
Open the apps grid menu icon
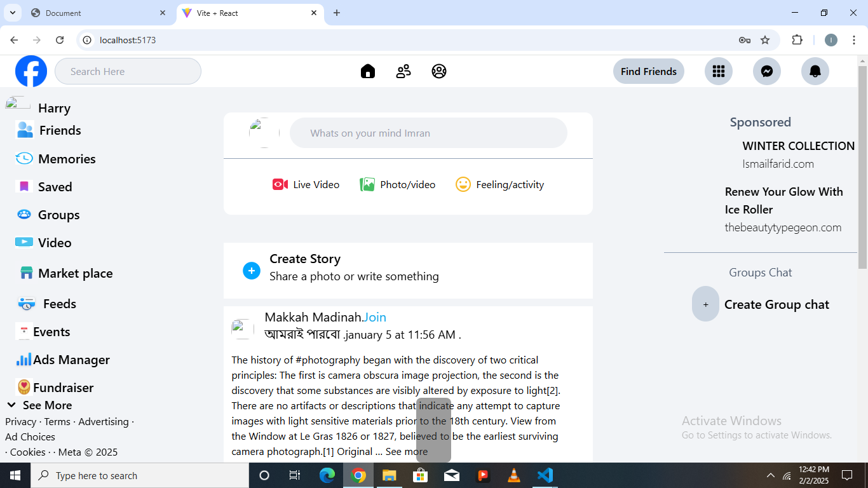pos(719,71)
